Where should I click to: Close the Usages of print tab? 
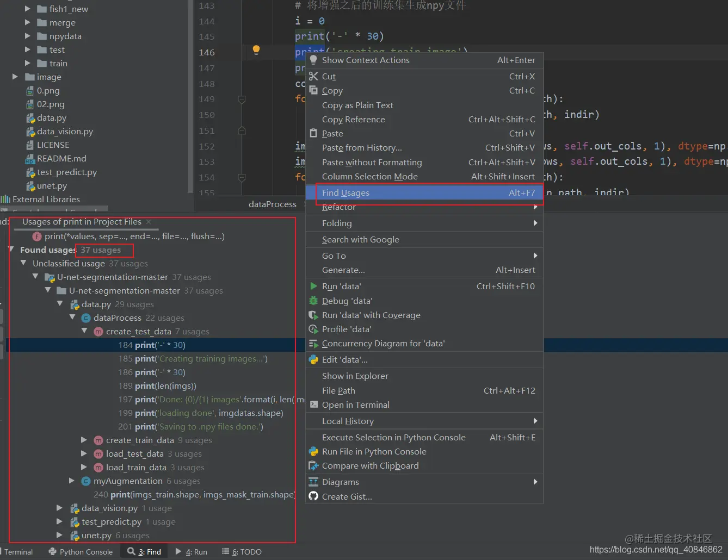click(149, 222)
